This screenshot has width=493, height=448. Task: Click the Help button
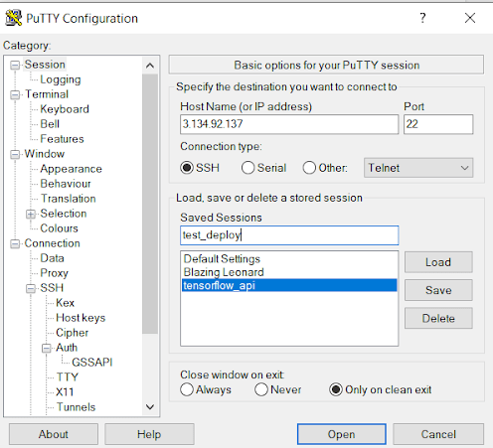pos(149,434)
